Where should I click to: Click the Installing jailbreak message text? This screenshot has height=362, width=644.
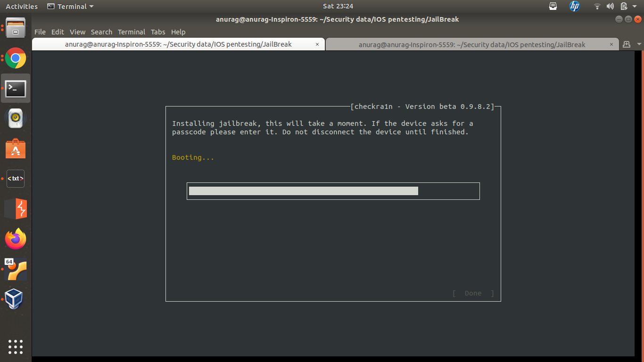point(322,128)
